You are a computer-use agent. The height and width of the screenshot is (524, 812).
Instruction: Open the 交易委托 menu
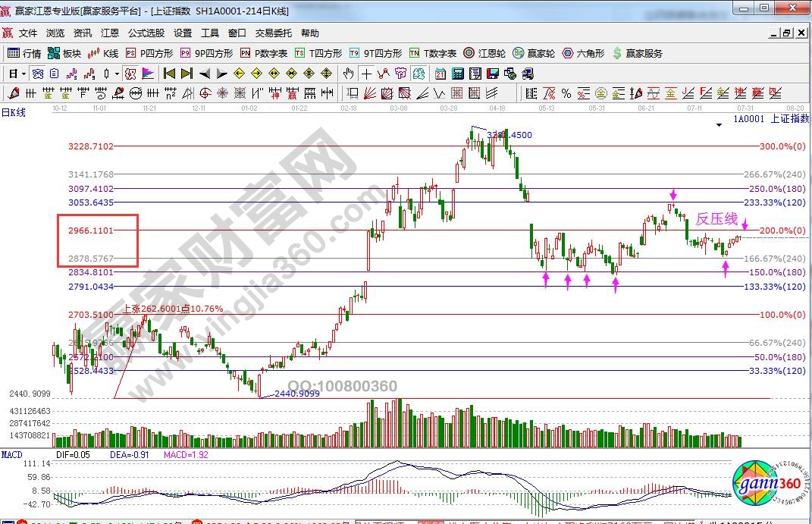tap(273, 33)
